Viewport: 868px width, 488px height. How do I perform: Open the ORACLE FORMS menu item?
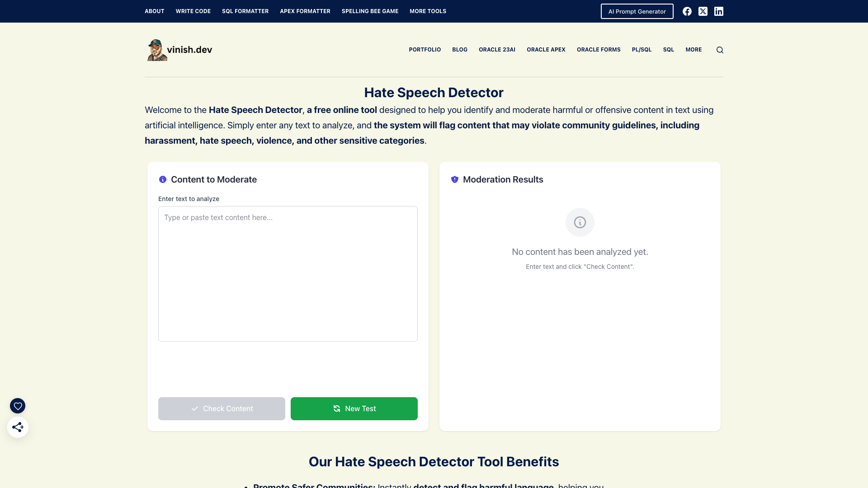(x=599, y=50)
